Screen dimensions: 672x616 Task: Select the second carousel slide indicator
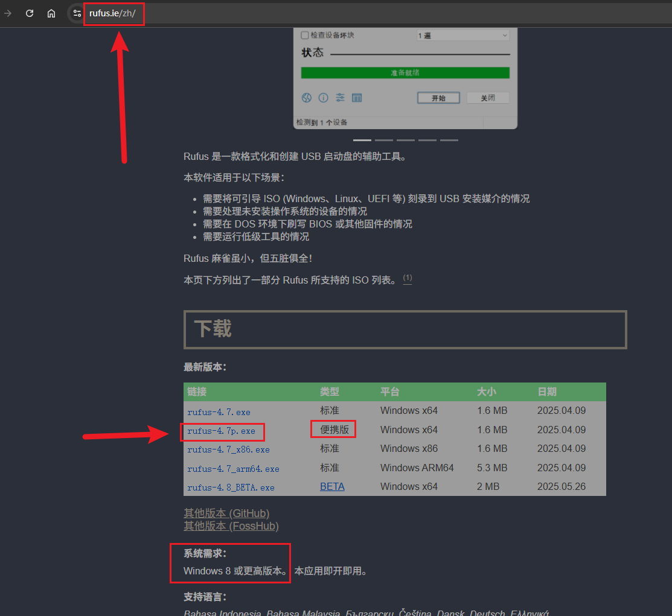pos(384,140)
